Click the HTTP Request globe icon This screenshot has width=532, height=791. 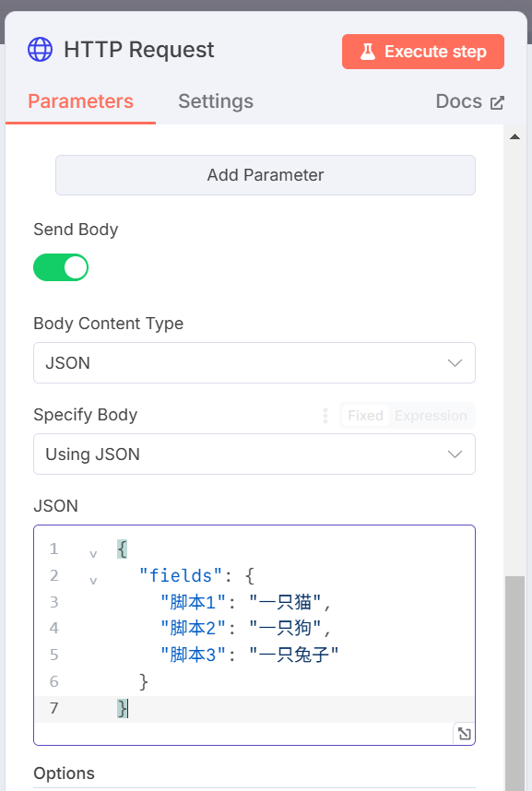(x=40, y=50)
